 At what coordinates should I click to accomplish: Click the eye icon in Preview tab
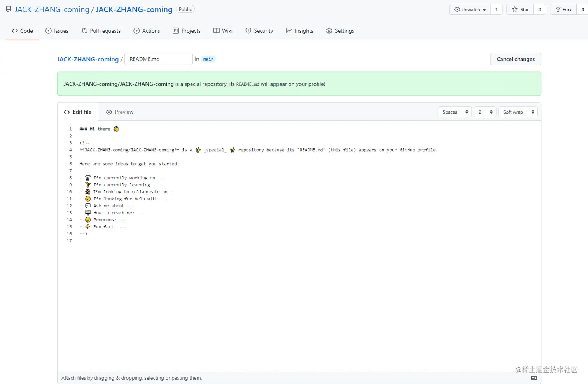tap(109, 112)
